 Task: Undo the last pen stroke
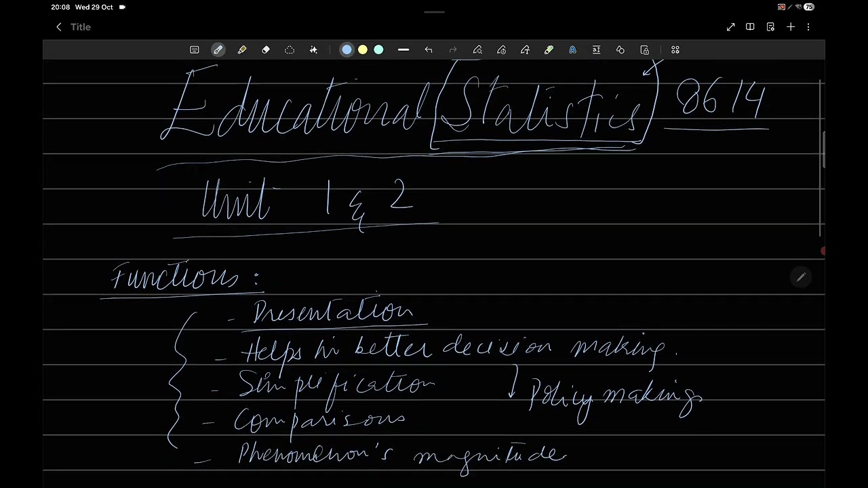point(429,49)
